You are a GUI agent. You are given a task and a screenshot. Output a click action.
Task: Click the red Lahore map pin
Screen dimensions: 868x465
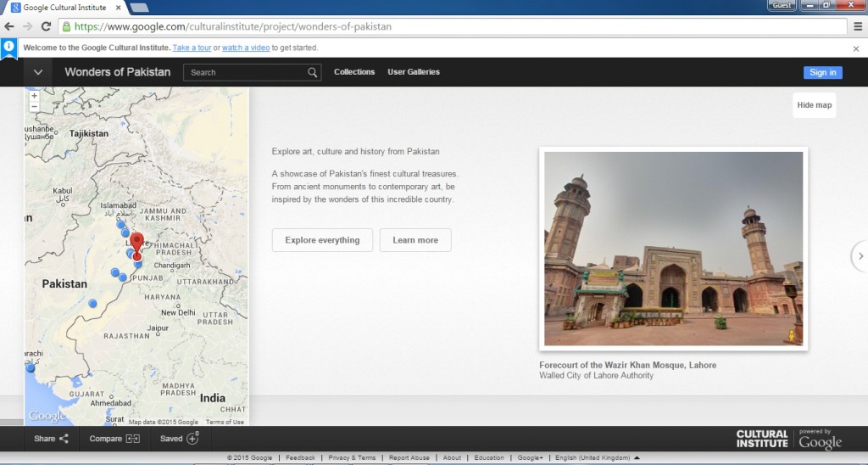(136, 246)
